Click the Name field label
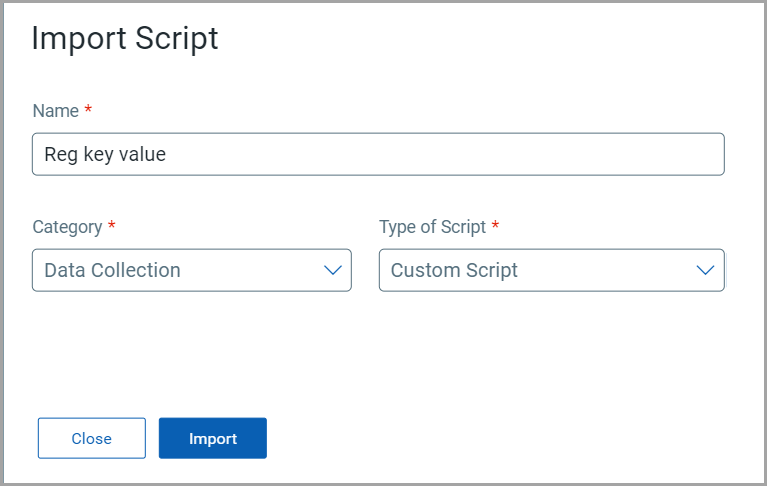 [x=55, y=111]
